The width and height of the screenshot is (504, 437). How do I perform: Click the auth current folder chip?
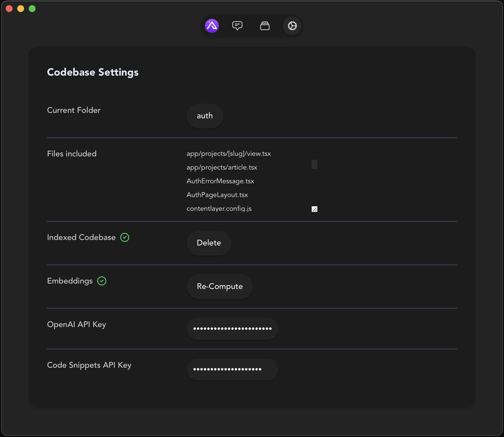pos(204,116)
